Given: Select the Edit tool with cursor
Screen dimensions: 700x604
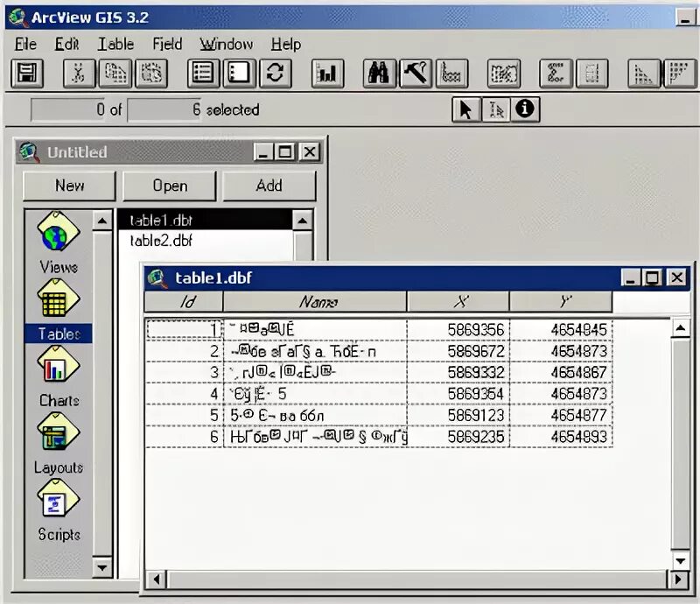Looking at the screenshot, I should pos(495,109).
